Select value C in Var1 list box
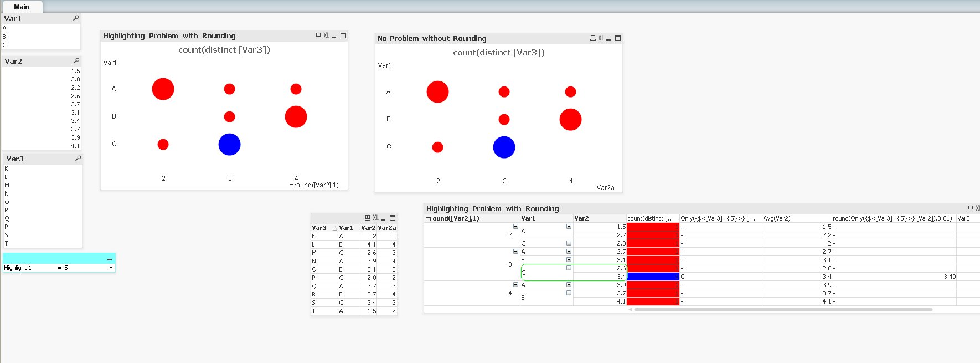980x363 pixels. pos(41,45)
